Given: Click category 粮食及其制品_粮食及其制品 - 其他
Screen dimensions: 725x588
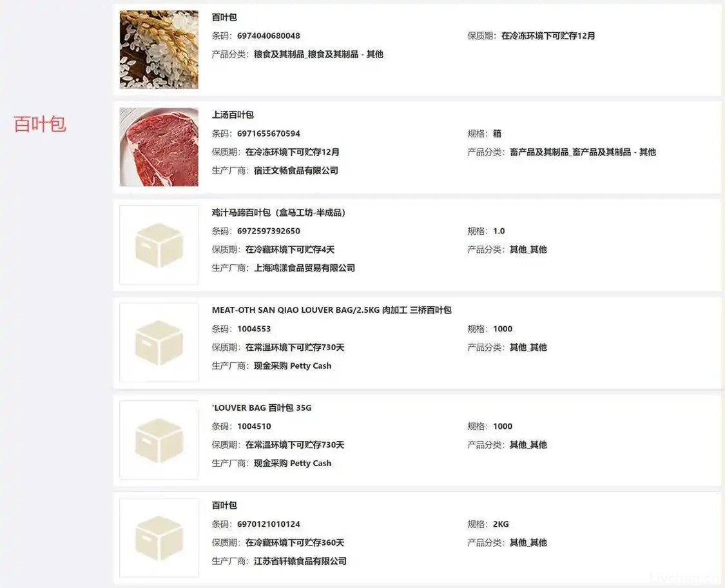Looking at the screenshot, I should pos(318,54).
